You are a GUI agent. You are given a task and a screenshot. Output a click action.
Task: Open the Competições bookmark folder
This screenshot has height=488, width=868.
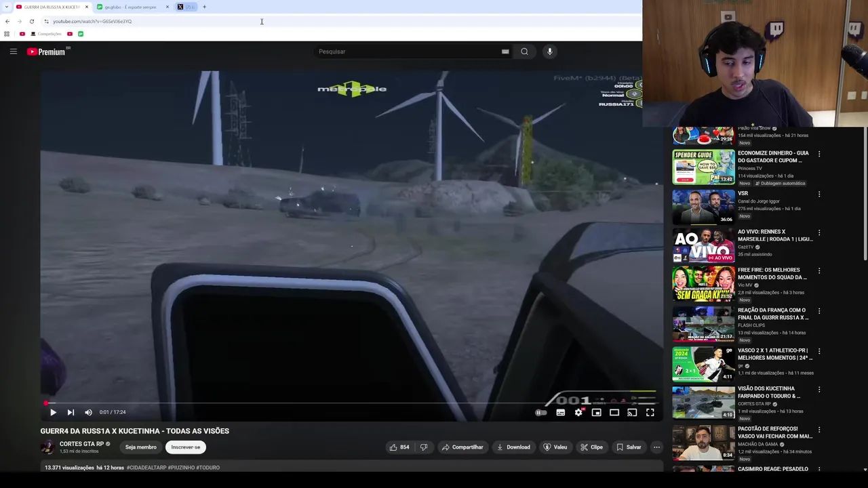click(46, 34)
